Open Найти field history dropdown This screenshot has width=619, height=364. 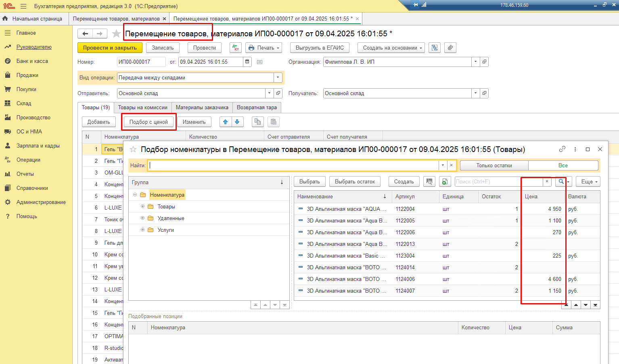point(443,165)
